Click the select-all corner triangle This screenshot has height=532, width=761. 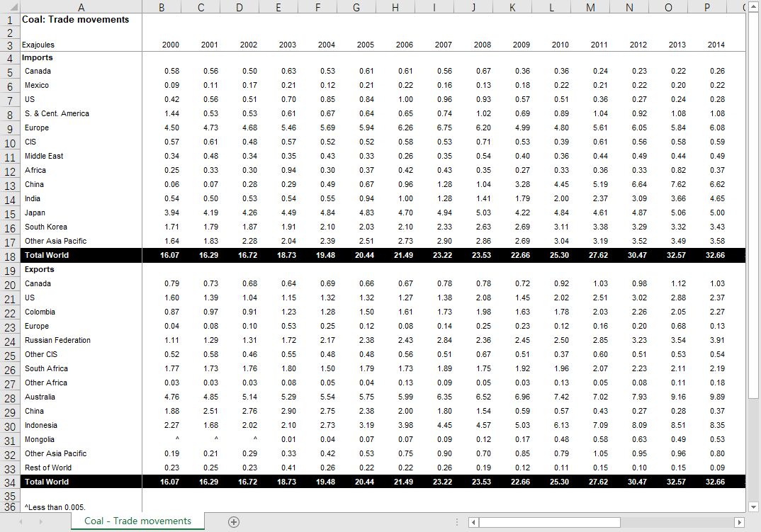click(x=13, y=7)
